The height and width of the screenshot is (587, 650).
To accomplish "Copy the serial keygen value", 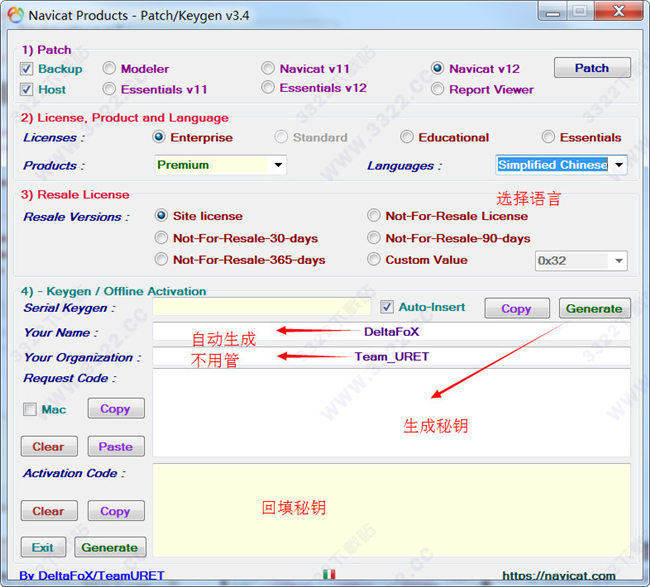I will (517, 308).
